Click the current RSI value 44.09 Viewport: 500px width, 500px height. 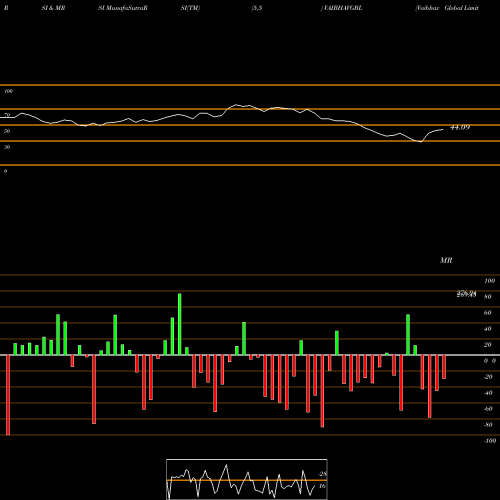pos(460,127)
